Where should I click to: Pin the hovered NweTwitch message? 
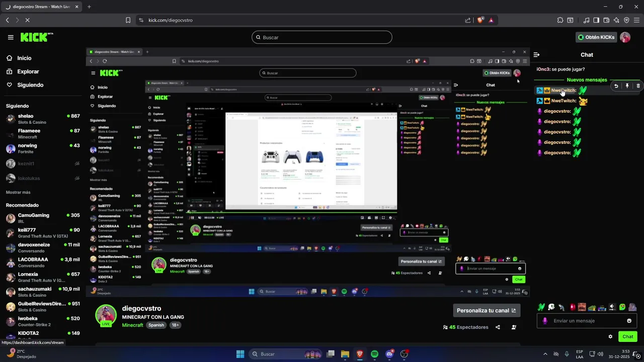tap(627, 86)
